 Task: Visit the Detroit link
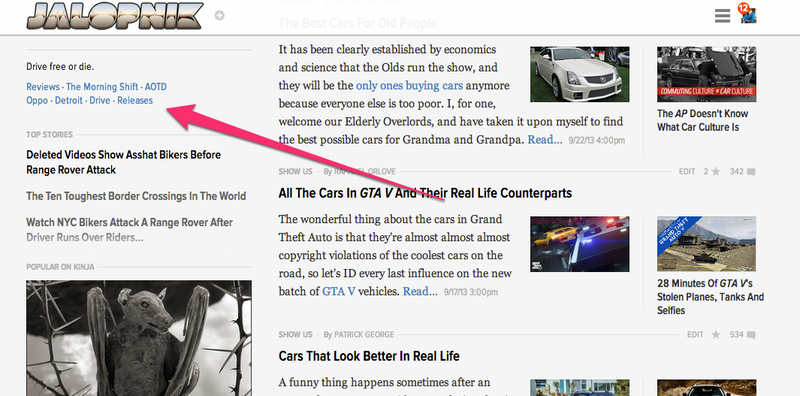tap(68, 101)
